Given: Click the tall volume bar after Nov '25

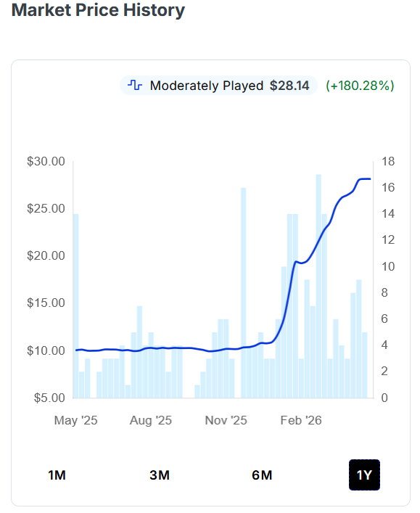Looking at the screenshot, I should (x=243, y=293).
